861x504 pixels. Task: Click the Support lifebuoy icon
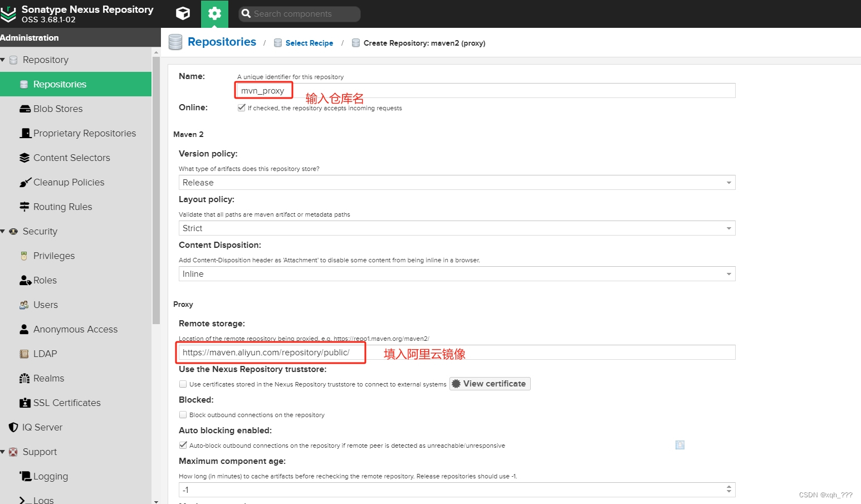[x=13, y=452]
